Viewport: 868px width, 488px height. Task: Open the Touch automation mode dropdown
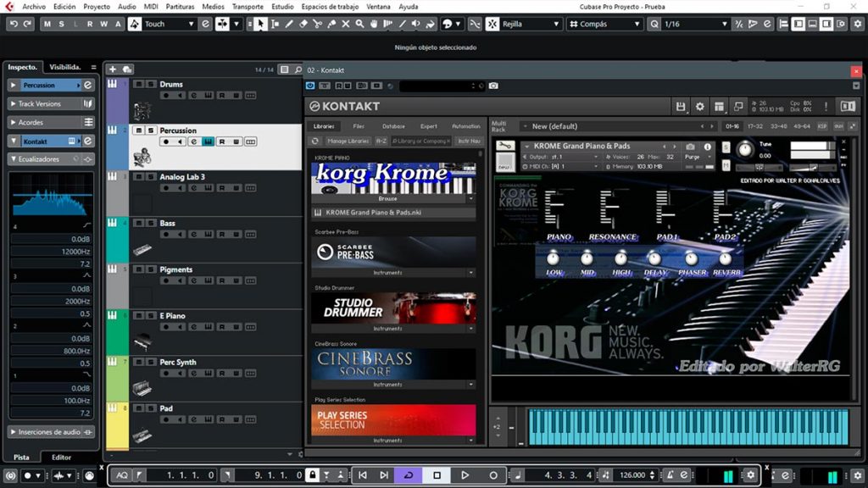[170, 24]
